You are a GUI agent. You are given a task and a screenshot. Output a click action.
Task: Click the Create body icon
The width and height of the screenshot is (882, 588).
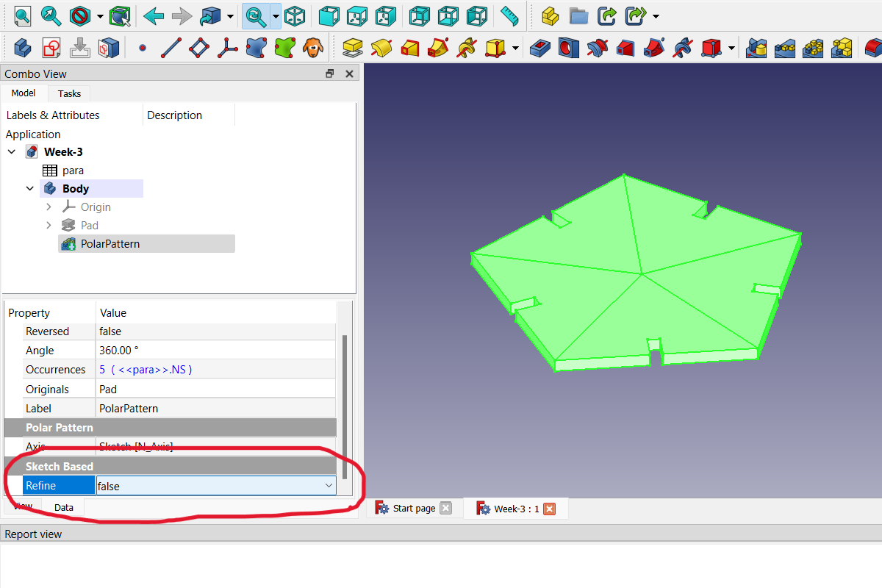[23, 49]
